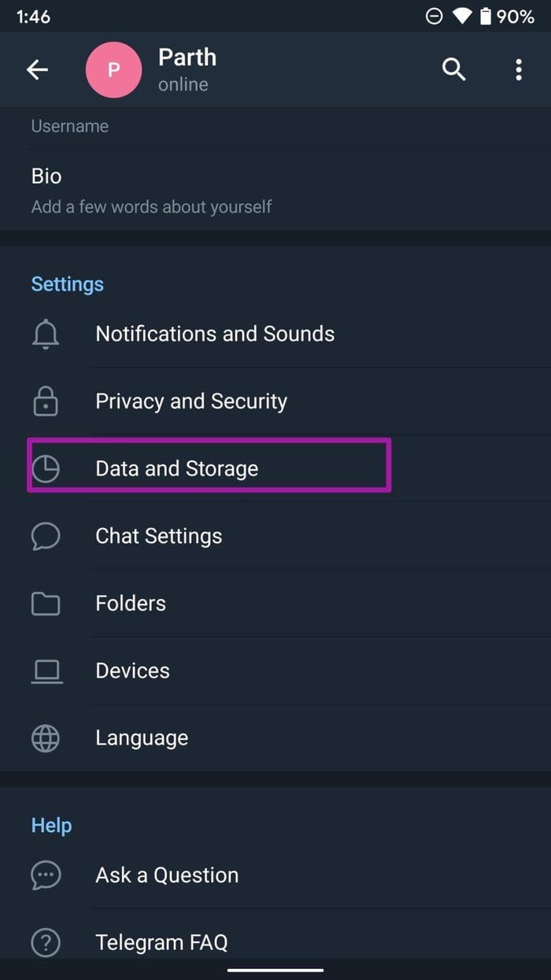
Task: Open Data and Storage settings
Action: pos(176,468)
